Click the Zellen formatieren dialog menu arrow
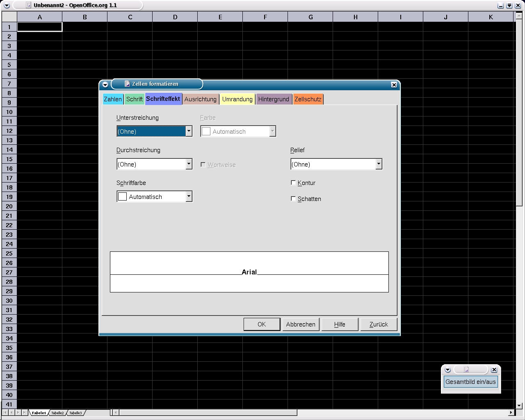Screen dimensions: 525x420 pos(105,84)
